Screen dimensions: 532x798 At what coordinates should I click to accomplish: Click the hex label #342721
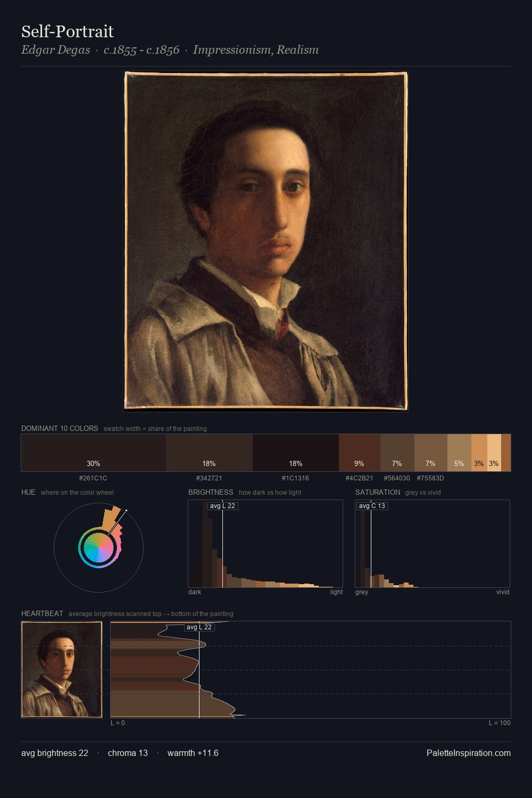tap(209, 478)
